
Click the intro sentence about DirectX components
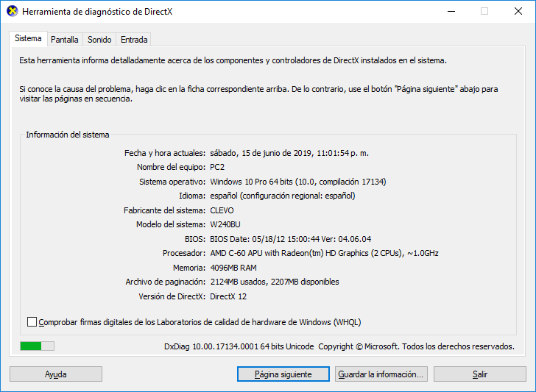pos(233,60)
